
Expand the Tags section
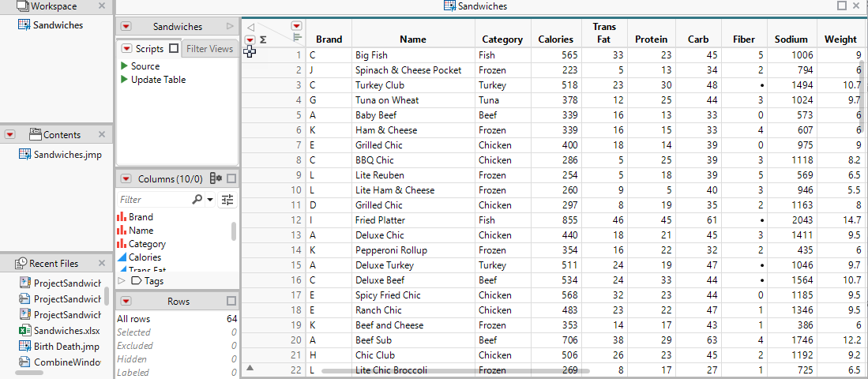122,280
